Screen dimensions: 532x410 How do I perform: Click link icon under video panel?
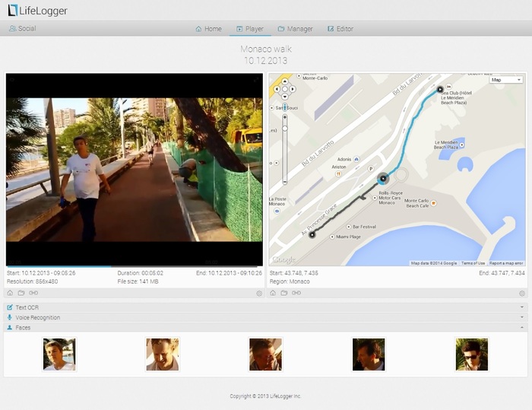point(33,293)
